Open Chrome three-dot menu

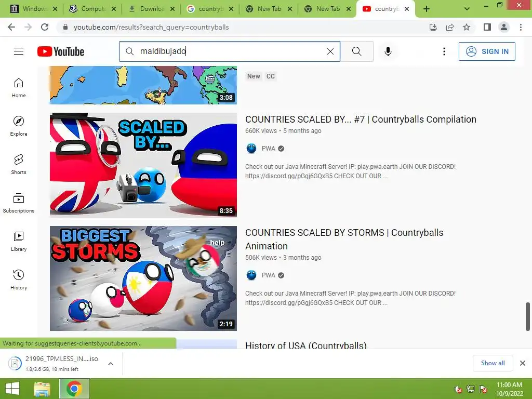521,27
